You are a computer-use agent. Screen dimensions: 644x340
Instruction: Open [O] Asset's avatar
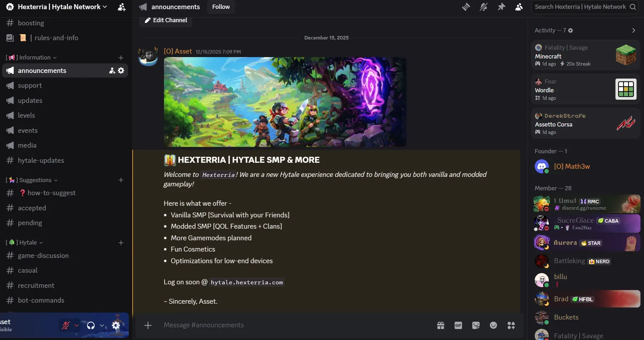coord(148,56)
